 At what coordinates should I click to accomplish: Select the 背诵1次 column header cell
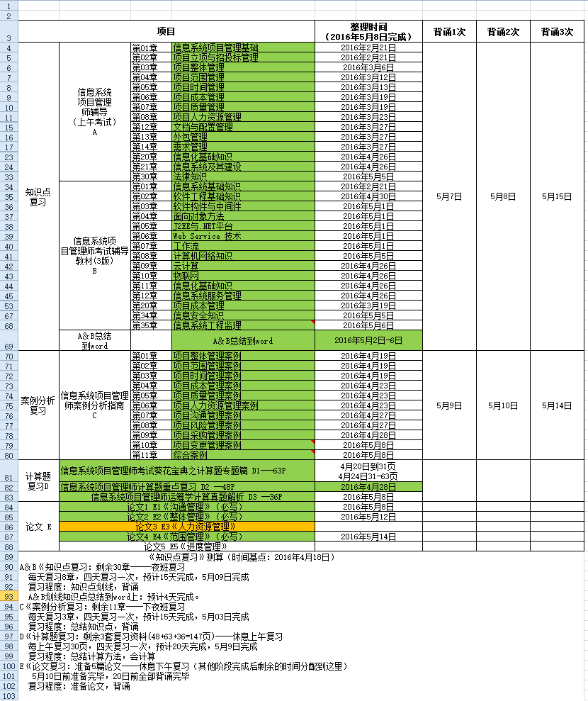(x=449, y=32)
